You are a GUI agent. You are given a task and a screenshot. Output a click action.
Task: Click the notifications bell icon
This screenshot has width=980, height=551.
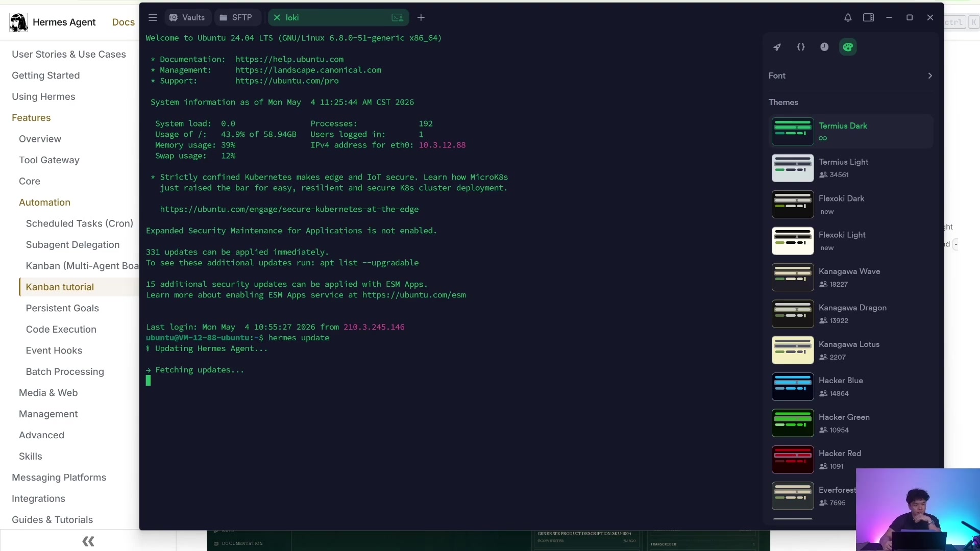point(848,17)
